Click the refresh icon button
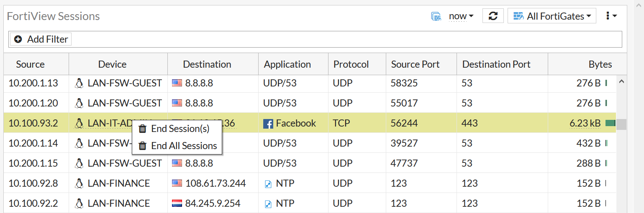Viewport: 644px width, 213px height. [x=493, y=16]
